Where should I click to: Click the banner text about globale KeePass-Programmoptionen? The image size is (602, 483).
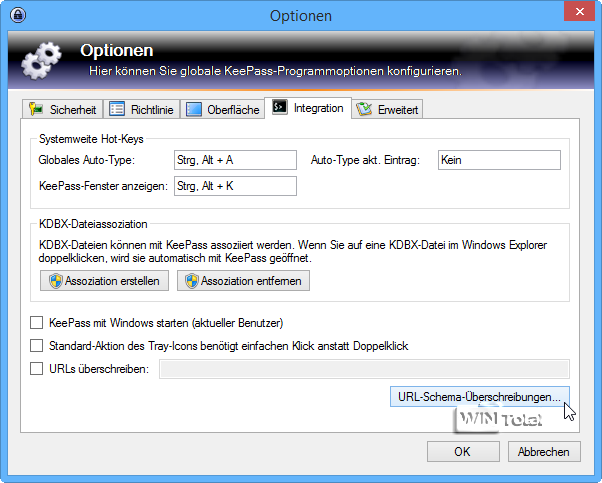[x=275, y=71]
